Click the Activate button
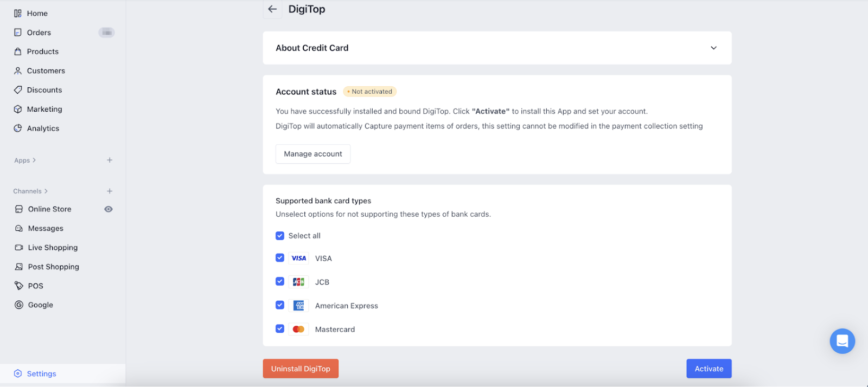The image size is (868, 387). point(709,369)
